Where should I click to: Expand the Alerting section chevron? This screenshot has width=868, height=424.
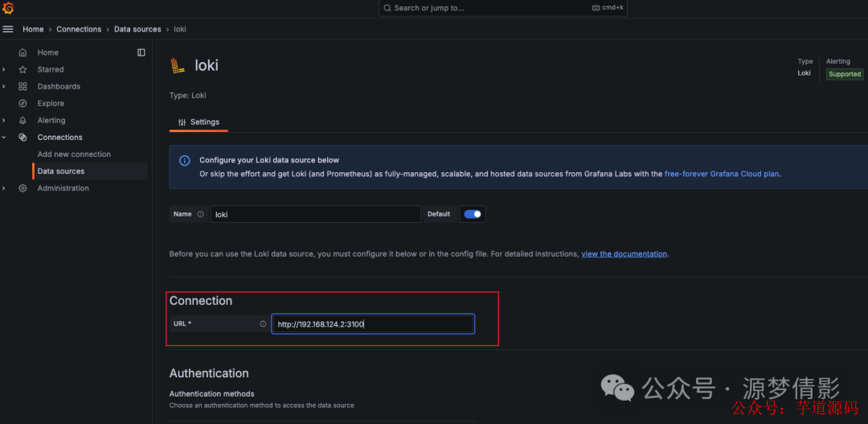click(x=4, y=120)
